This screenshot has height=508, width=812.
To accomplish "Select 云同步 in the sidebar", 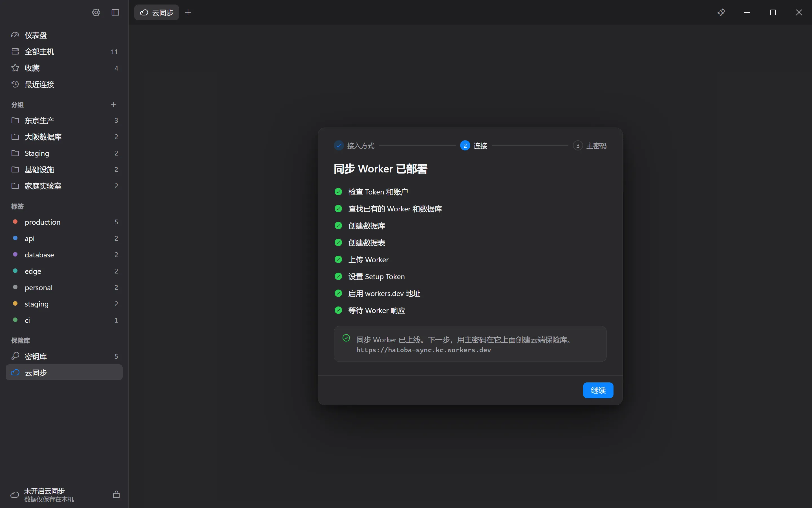I will [x=64, y=372].
